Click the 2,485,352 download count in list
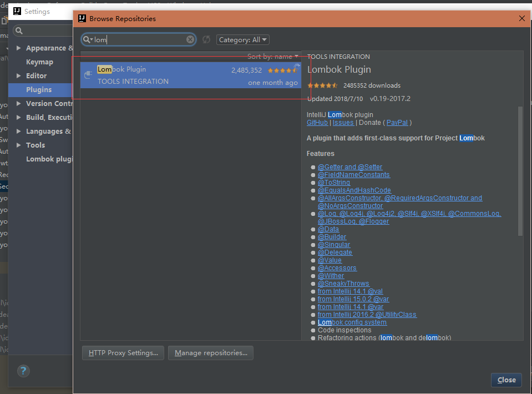This screenshot has height=394, width=532. pyautogui.click(x=247, y=70)
